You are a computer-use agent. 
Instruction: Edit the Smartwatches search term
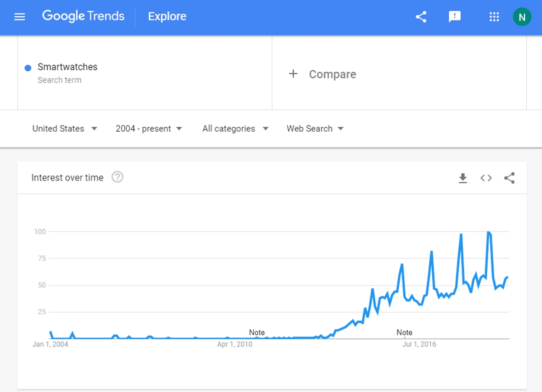(x=68, y=67)
